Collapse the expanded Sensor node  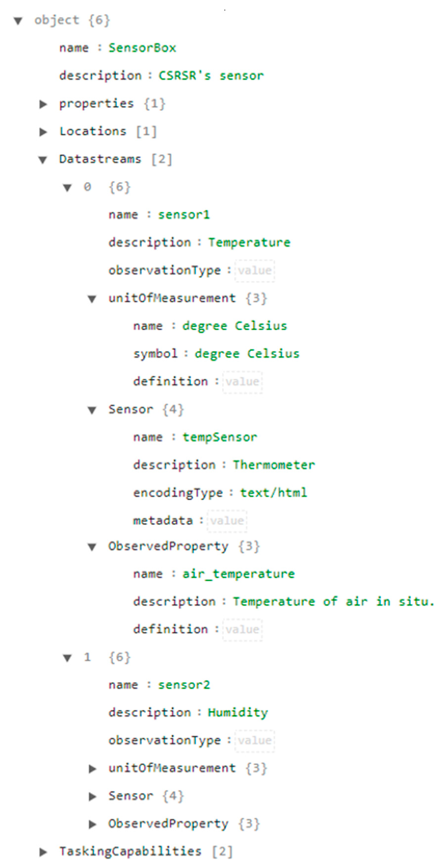tap(92, 410)
